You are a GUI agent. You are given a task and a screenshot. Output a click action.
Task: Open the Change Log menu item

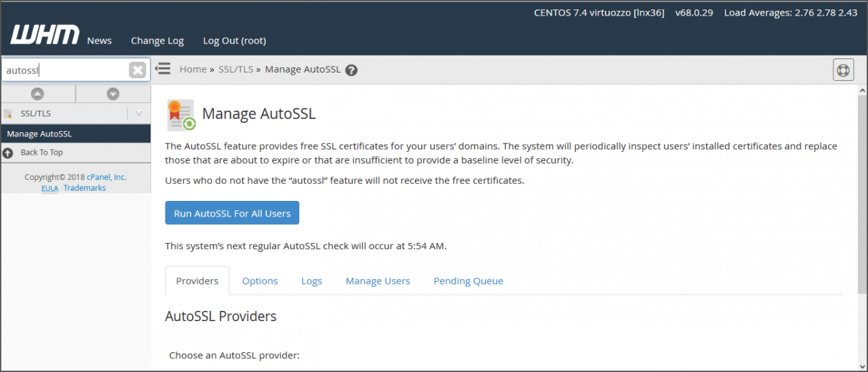157,41
